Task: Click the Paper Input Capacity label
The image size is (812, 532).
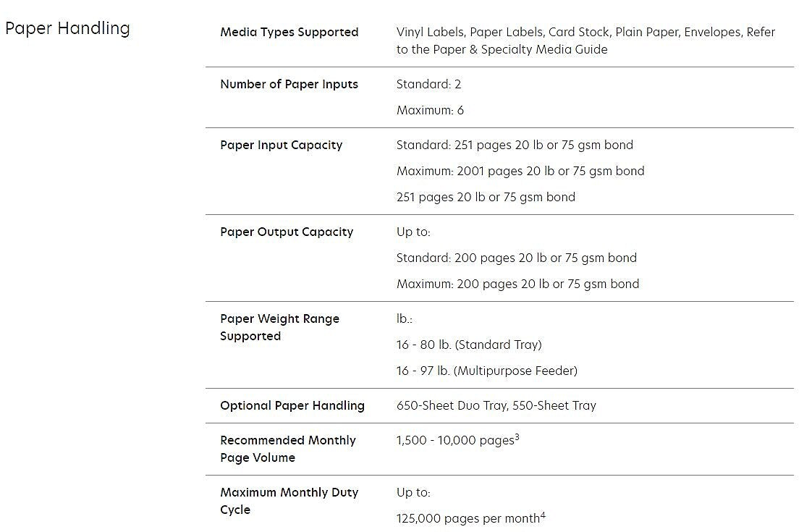Action: click(x=281, y=145)
